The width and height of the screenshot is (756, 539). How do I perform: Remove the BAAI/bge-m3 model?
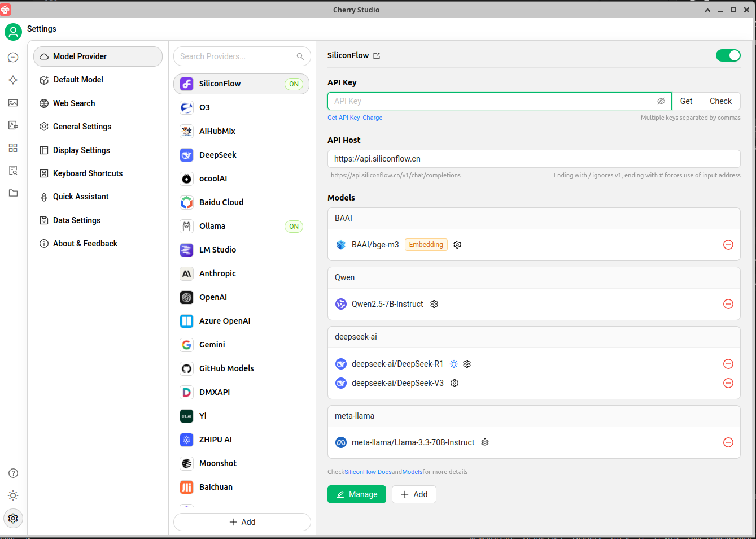coord(728,245)
